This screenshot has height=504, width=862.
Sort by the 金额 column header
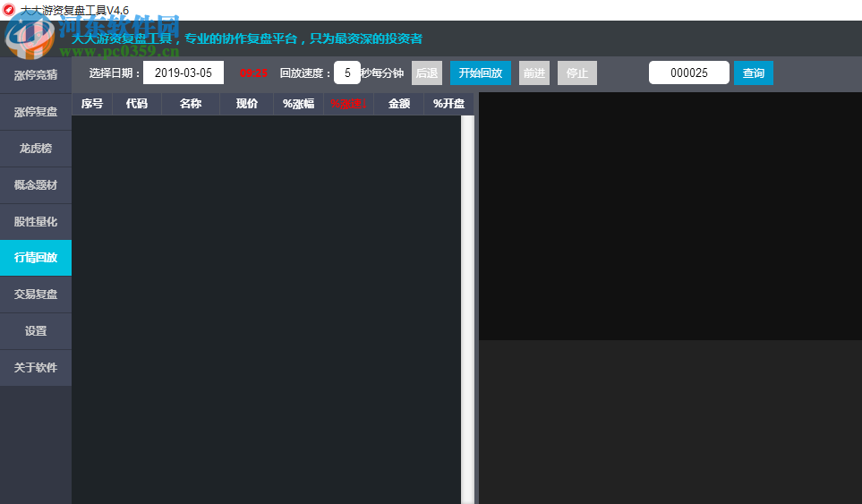click(399, 103)
